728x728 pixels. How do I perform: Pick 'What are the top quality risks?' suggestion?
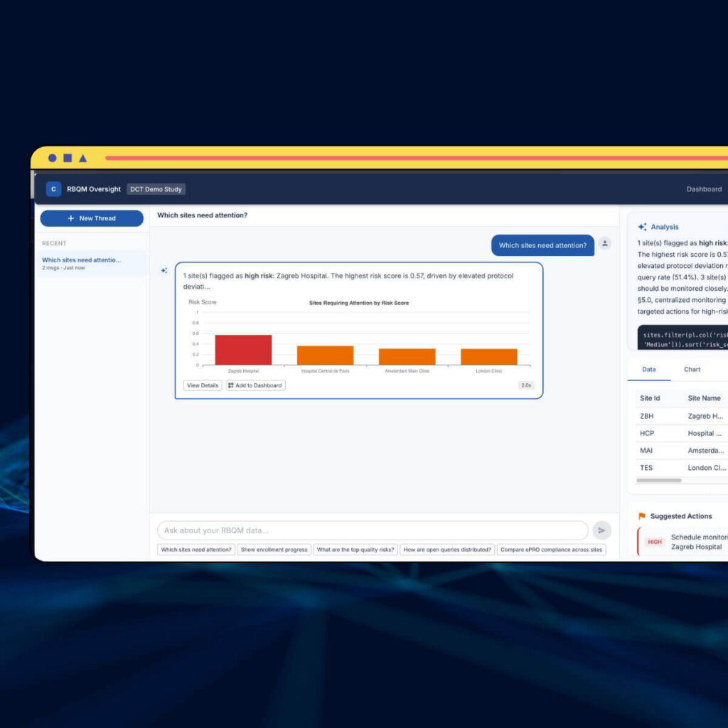click(x=355, y=550)
